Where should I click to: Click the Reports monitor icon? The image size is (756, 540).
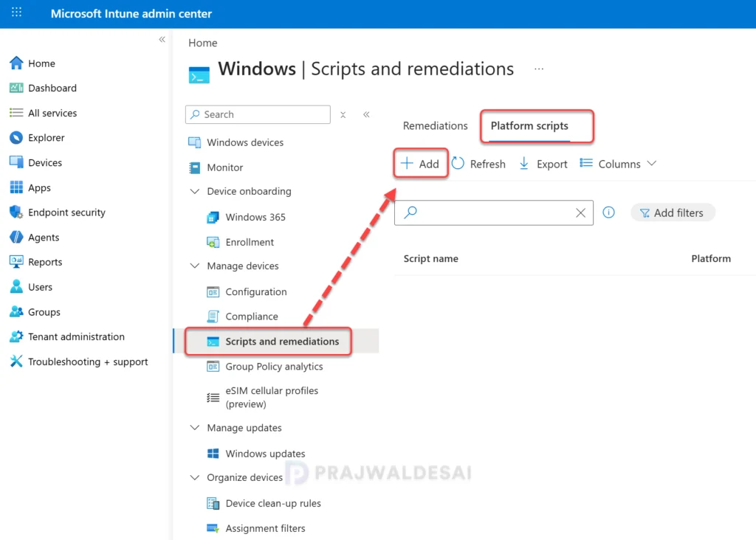click(16, 262)
